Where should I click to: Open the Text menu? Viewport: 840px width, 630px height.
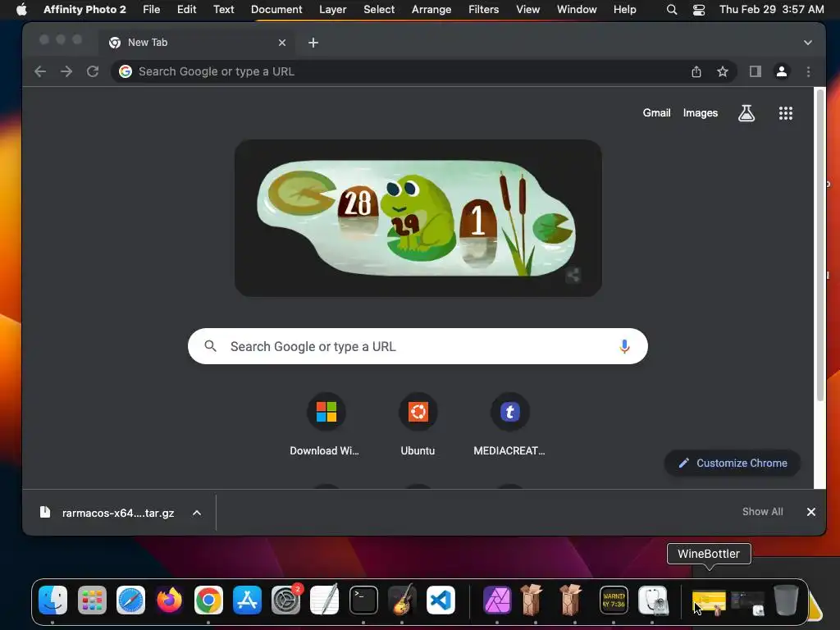click(223, 9)
